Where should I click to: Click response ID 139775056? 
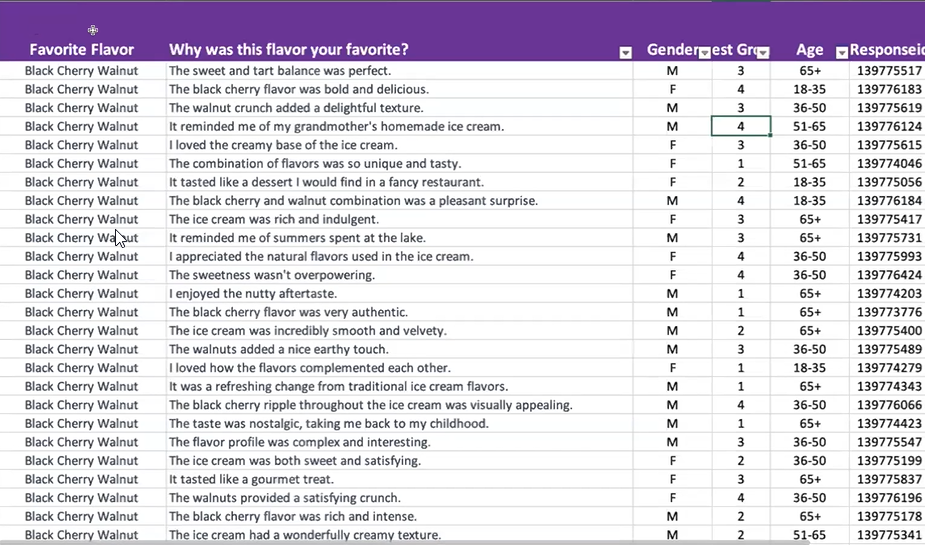pos(887,182)
